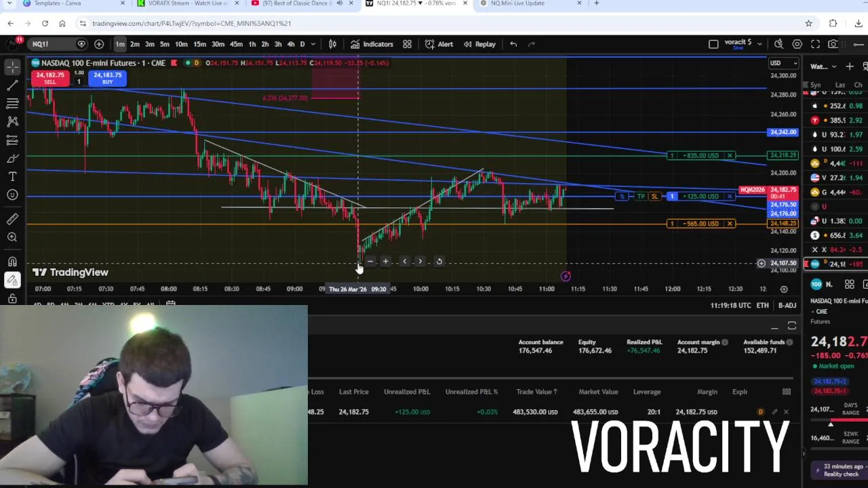Start bar Replay mode
Screen dimensions: 868x488
click(x=479, y=44)
